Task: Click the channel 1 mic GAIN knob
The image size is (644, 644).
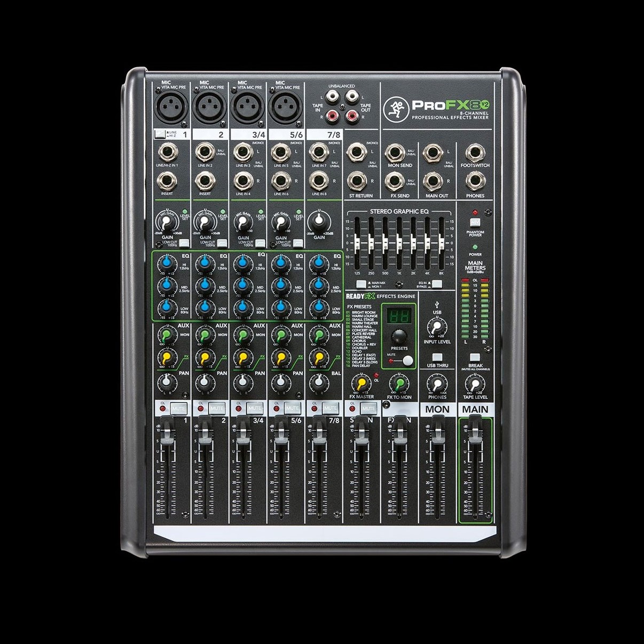Action: (x=167, y=222)
